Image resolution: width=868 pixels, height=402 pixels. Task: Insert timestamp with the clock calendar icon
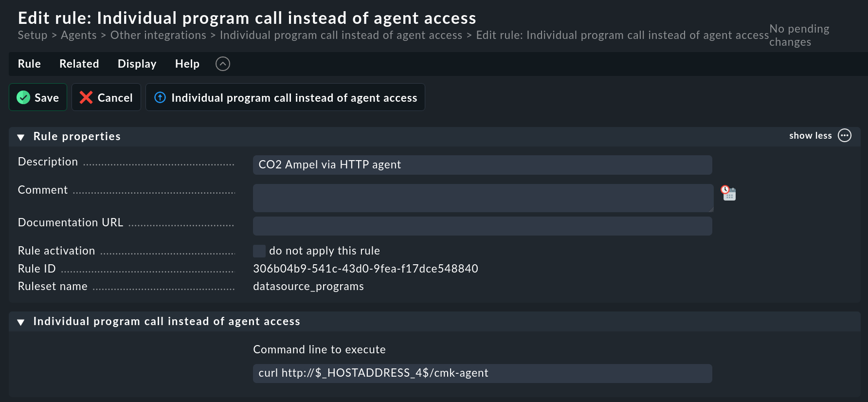coord(728,193)
